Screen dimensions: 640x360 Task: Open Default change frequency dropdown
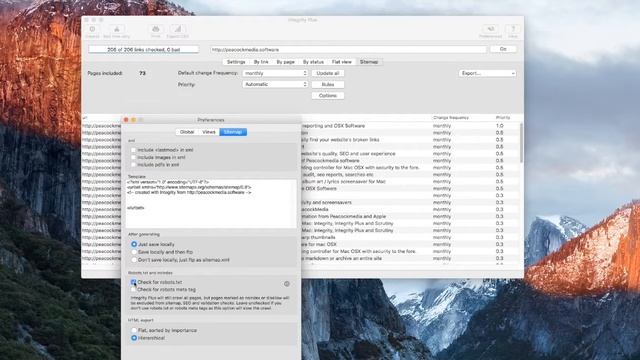(x=275, y=73)
